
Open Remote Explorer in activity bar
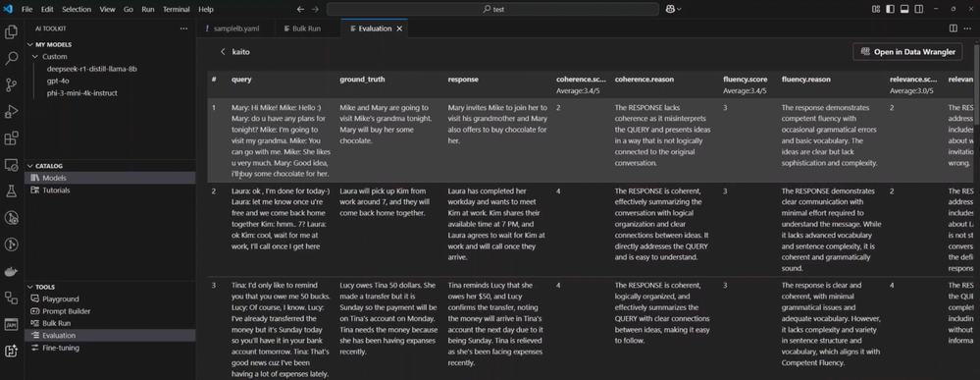pyautogui.click(x=11, y=165)
